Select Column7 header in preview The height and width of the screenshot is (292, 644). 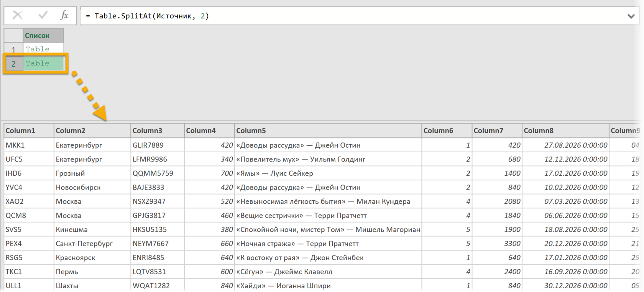pyautogui.click(x=497, y=130)
